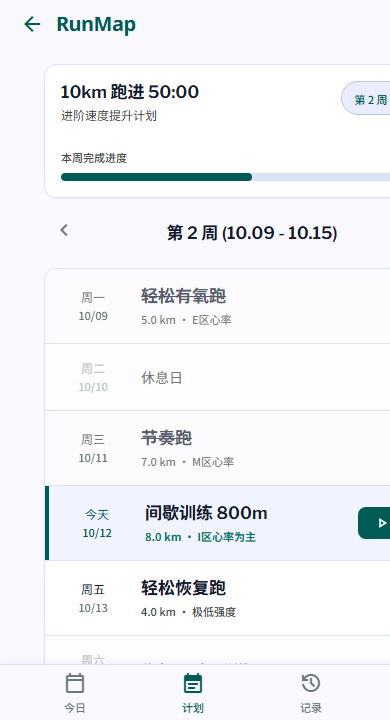The height and width of the screenshot is (720, 390).
Task: Click the 周五 10/13 date label
Action: pyautogui.click(x=93, y=598)
